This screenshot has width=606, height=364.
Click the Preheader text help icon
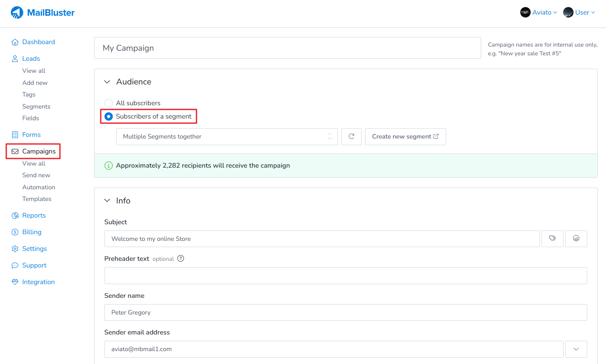pyautogui.click(x=181, y=258)
